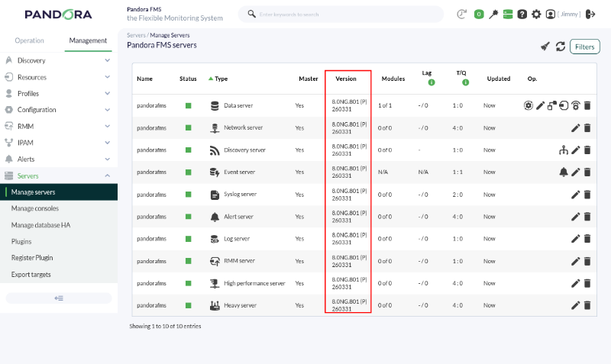611x364 pixels.
Task: Edit the Network server with pencil icon
Action: [x=576, y=127]
